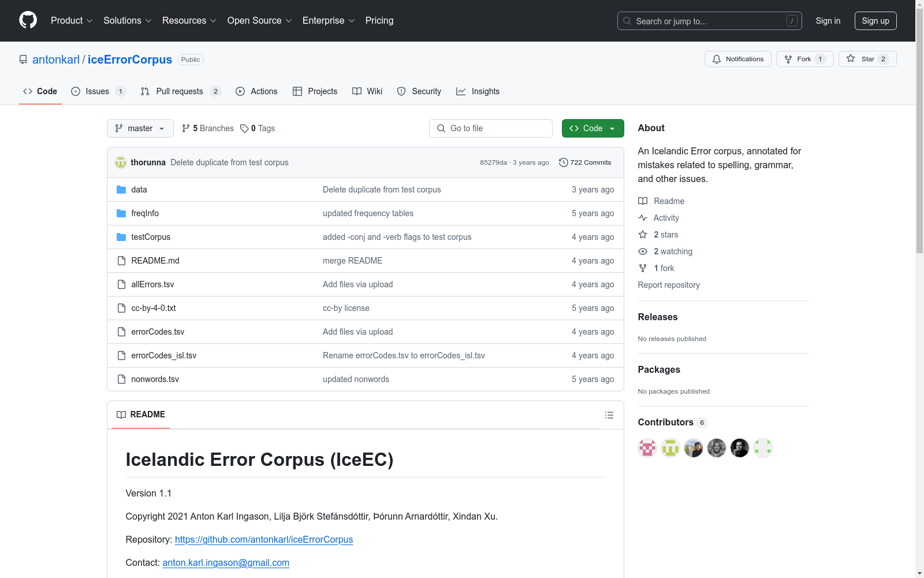Select the README tab heading
The image size is (924, 578).
tap(141, 414)
